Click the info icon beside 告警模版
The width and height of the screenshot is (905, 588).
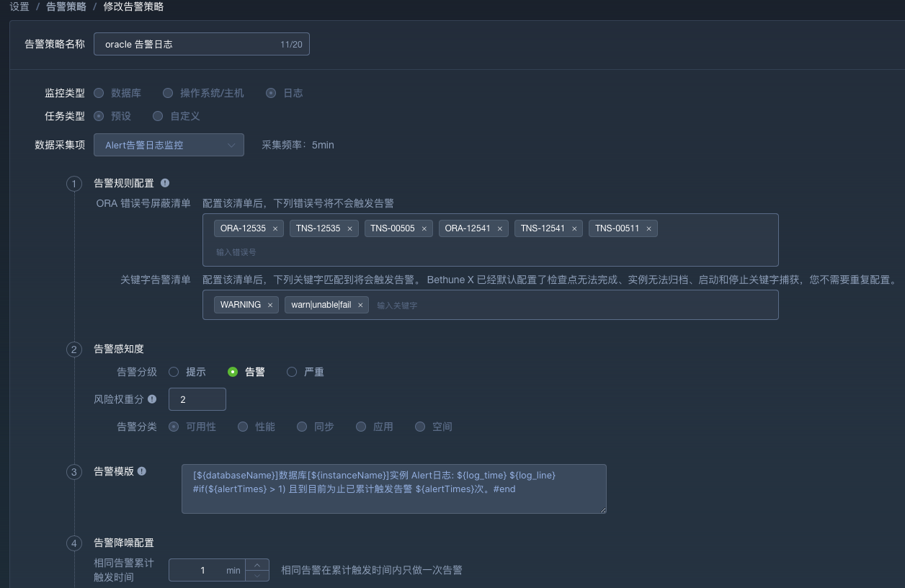(141, 471)
